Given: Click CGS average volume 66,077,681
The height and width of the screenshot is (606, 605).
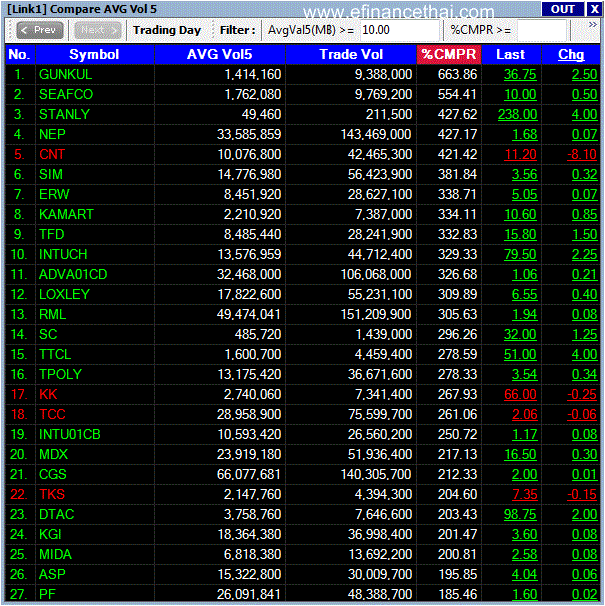Looking at the screenshot, I should pos(249,474).
